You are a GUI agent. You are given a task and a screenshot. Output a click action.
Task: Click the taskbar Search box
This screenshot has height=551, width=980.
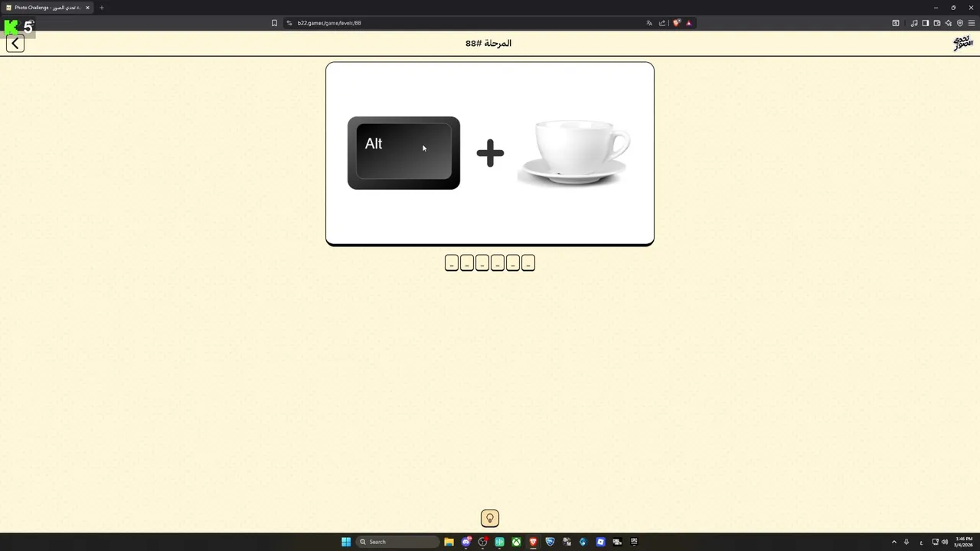coord(397,542)
